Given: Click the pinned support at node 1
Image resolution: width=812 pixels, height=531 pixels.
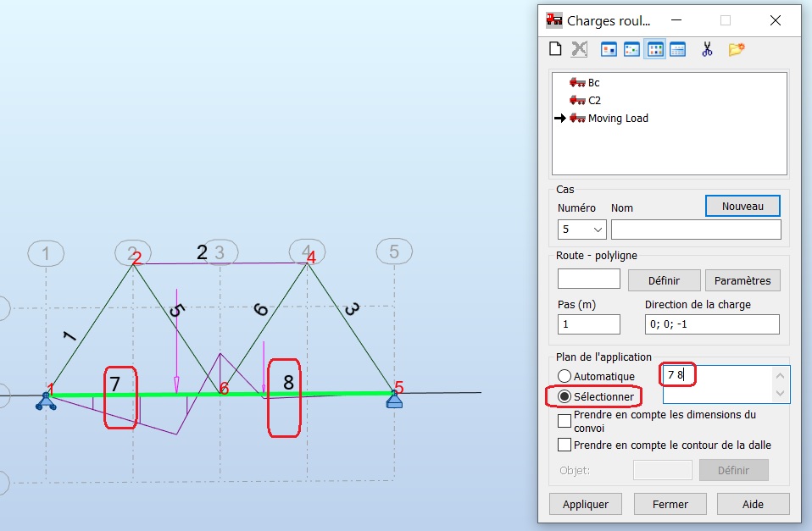Looking at the screenshot, I should (46, 401).
